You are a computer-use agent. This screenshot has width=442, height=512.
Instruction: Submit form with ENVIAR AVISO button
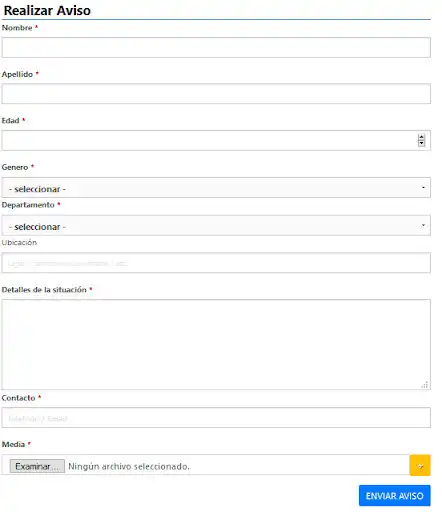[395, 496]
